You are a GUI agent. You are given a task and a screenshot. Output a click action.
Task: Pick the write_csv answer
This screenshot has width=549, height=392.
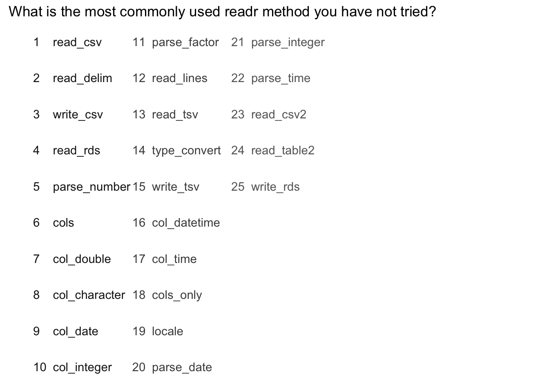[x=78, y=115]
